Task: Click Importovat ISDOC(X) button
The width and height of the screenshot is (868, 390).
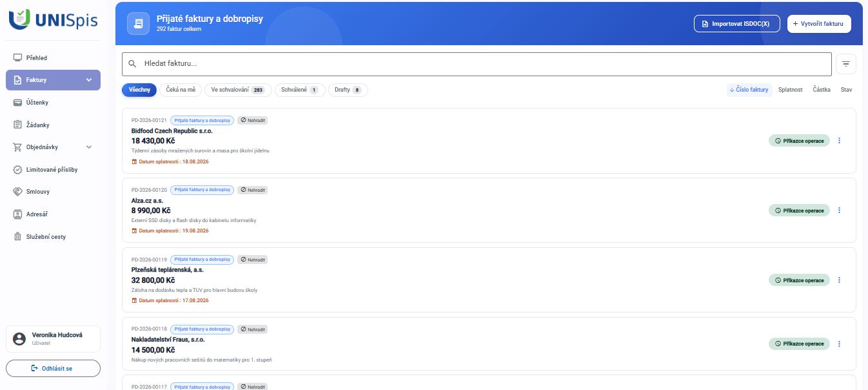Action: 737,23
